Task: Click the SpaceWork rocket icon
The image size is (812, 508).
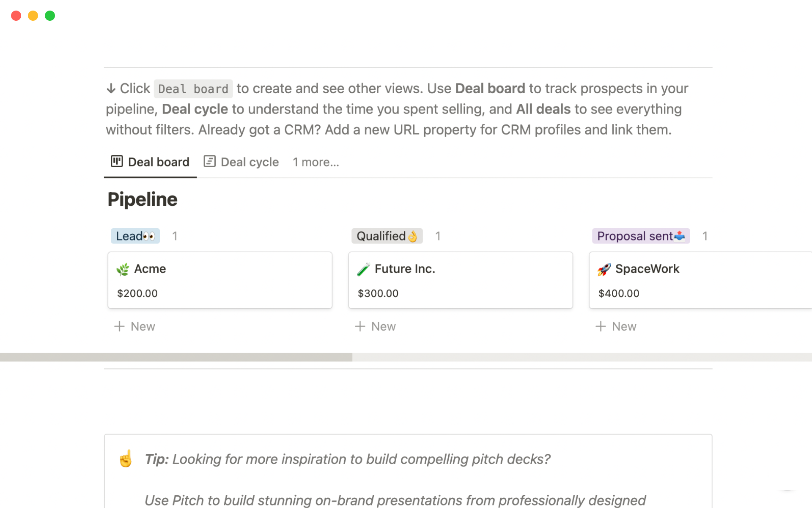Action: (604, 269)
